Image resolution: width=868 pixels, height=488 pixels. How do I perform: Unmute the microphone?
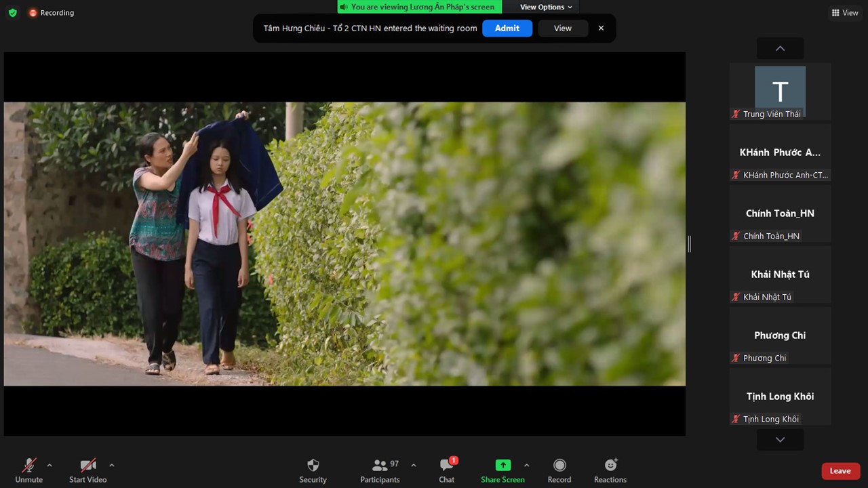(x=28, y=470)
